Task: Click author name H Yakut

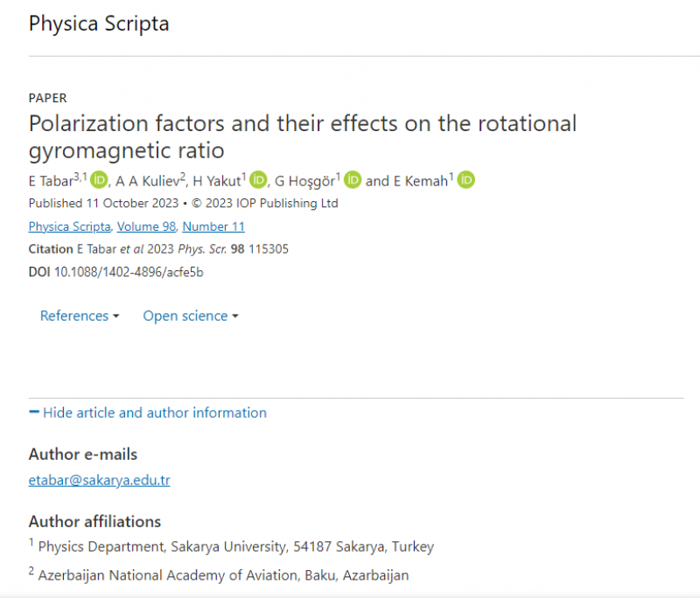Action: pos(216,181)
